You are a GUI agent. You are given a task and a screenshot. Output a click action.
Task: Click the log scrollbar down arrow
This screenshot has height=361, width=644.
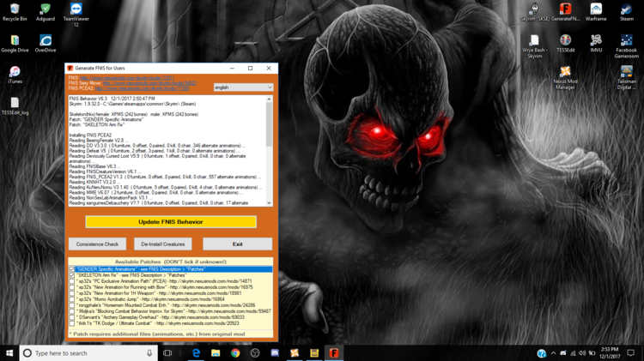pos(269,203)
